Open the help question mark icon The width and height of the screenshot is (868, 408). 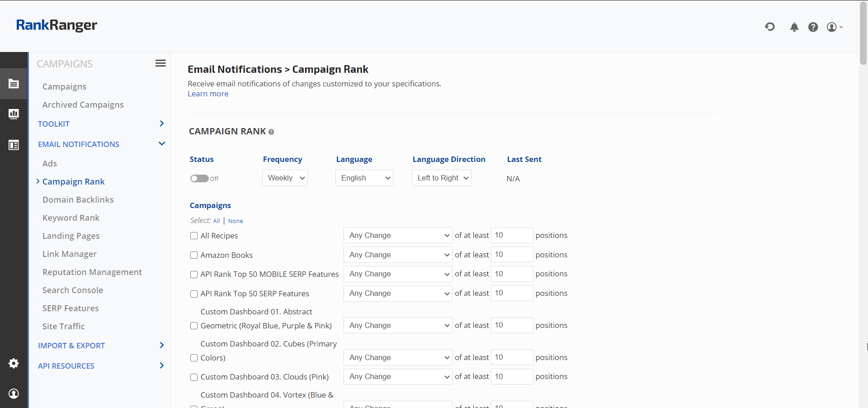[x=813, y=27]
